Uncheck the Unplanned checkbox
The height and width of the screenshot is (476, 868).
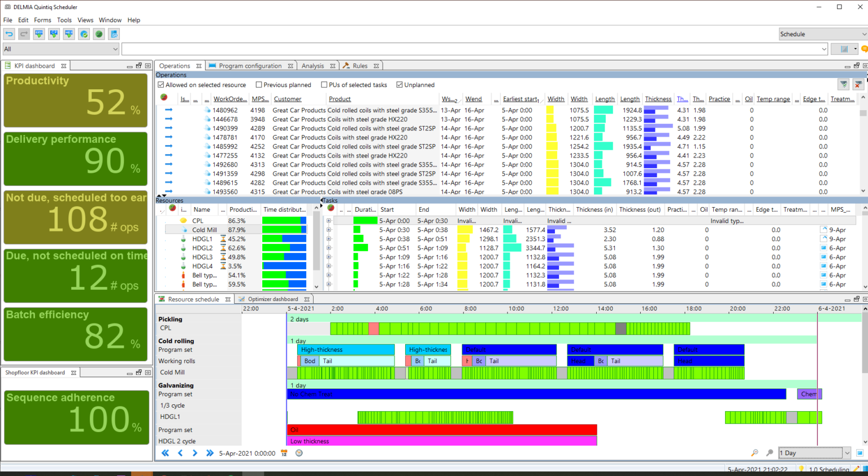[400, 85]
